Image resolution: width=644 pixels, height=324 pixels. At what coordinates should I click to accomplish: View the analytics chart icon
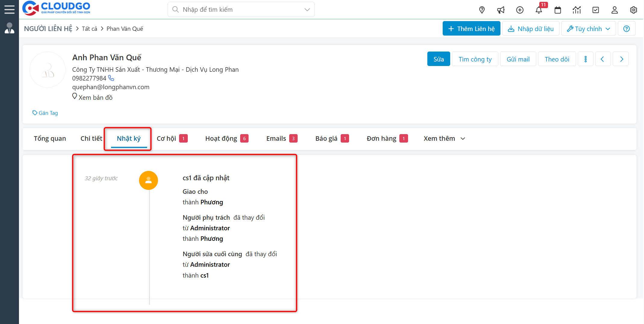(x=577, y=10)
